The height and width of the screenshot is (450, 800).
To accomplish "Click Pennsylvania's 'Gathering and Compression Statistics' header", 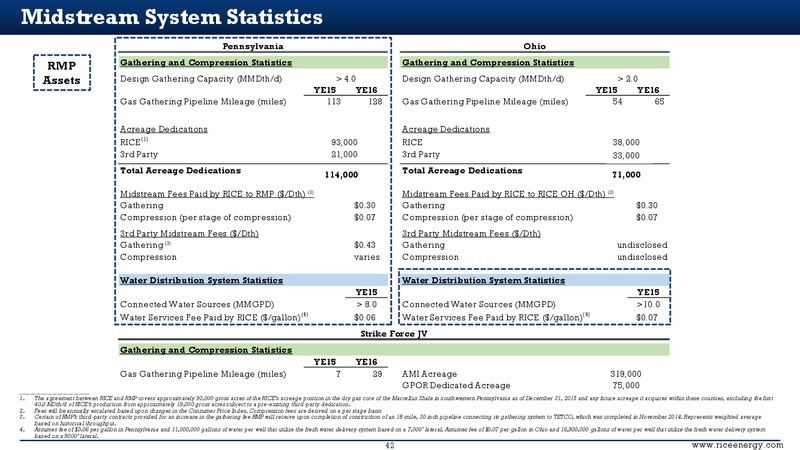I will pos(254,62).
